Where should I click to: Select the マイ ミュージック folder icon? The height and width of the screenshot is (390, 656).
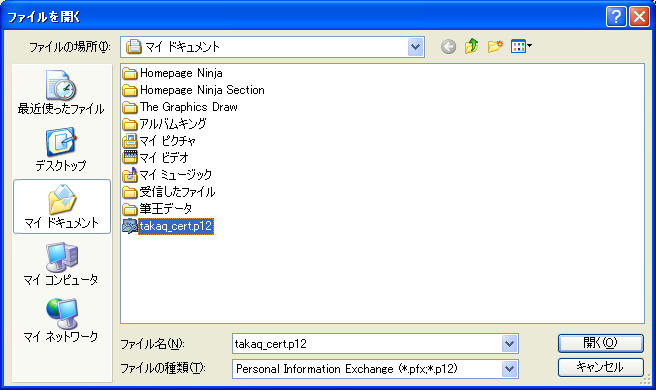[x=130, y=175]
